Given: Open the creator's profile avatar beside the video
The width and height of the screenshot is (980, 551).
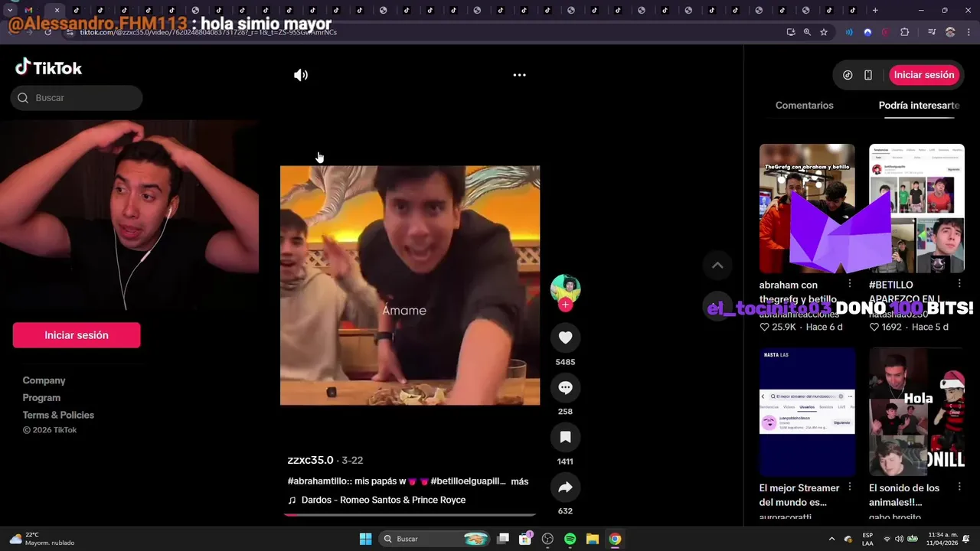Looking at the screenshot, I should [565, 289].
